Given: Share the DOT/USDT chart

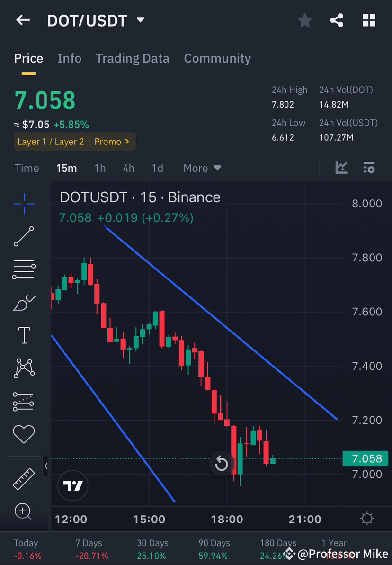Looking at the screenshot, I should pyautogui.click(x=337, y=20).
